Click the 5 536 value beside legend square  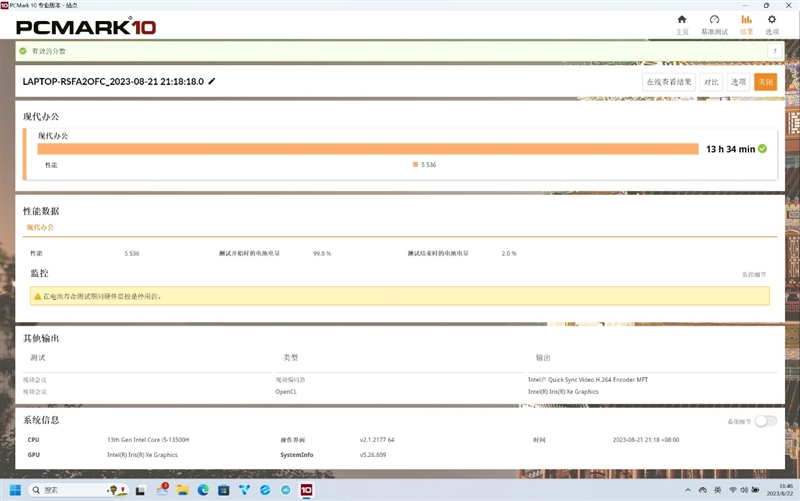[x=429, y=164]
